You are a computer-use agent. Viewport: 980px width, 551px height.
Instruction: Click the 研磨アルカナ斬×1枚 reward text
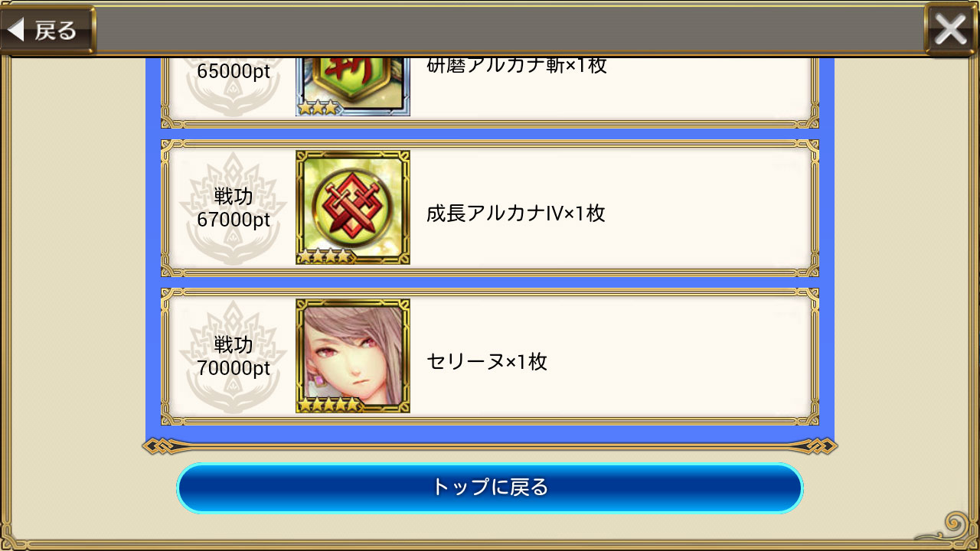coord(516,66)
